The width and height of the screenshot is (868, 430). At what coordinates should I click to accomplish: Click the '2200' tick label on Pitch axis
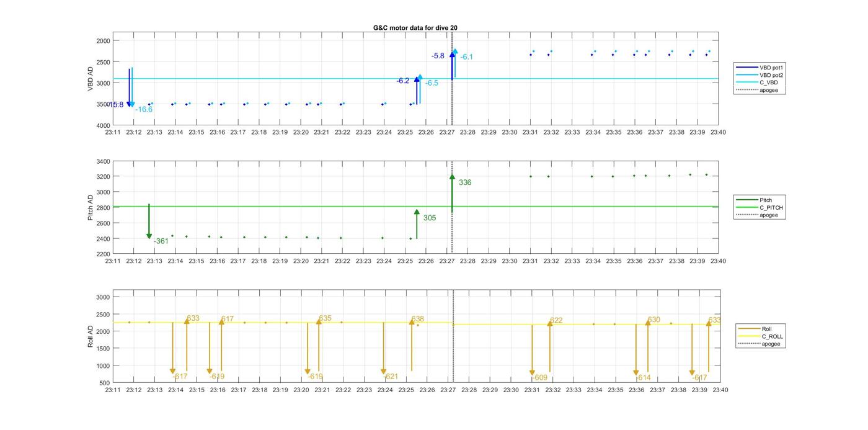click(103, 254)
